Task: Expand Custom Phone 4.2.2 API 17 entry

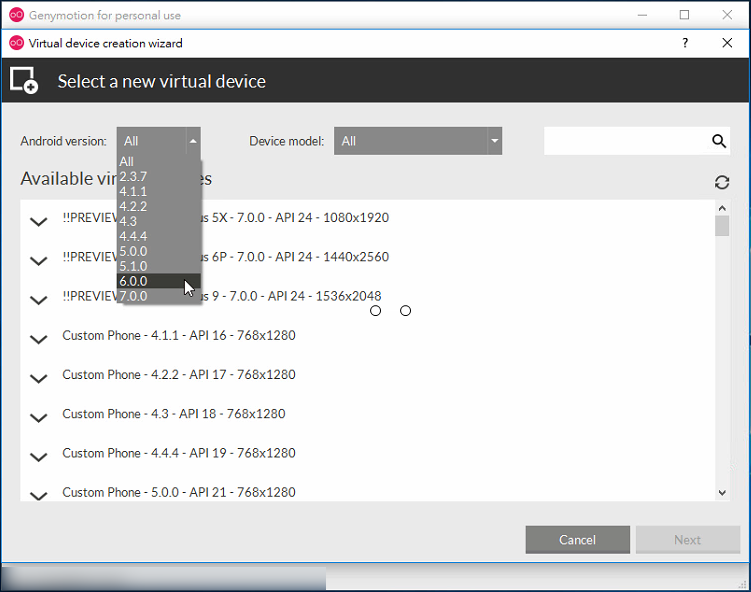Action: (x=38, y=378)
